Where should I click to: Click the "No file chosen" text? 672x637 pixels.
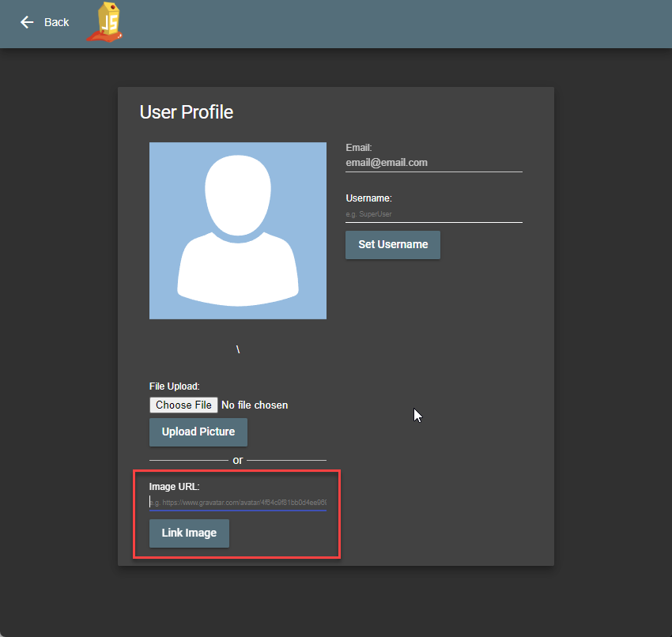click(x=255, y=405)
